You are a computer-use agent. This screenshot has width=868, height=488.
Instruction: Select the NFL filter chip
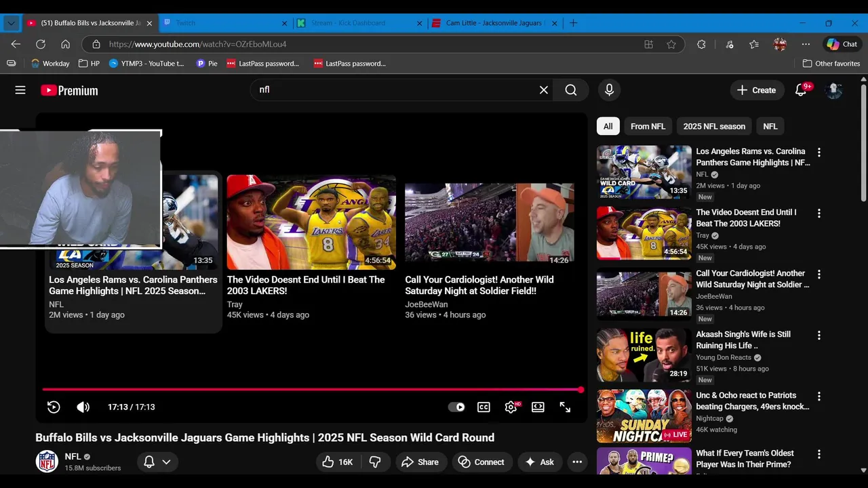(770, 126)
